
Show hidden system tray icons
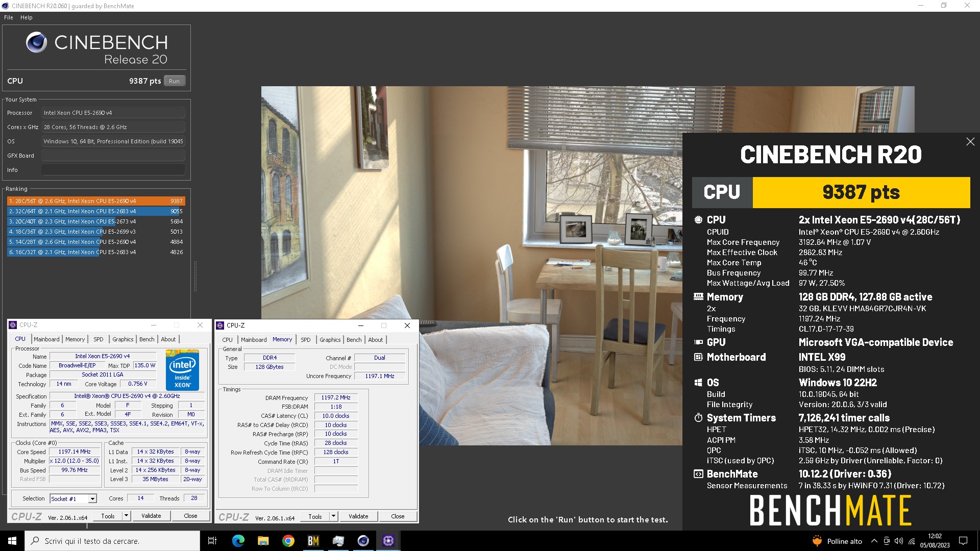point(874,541)
